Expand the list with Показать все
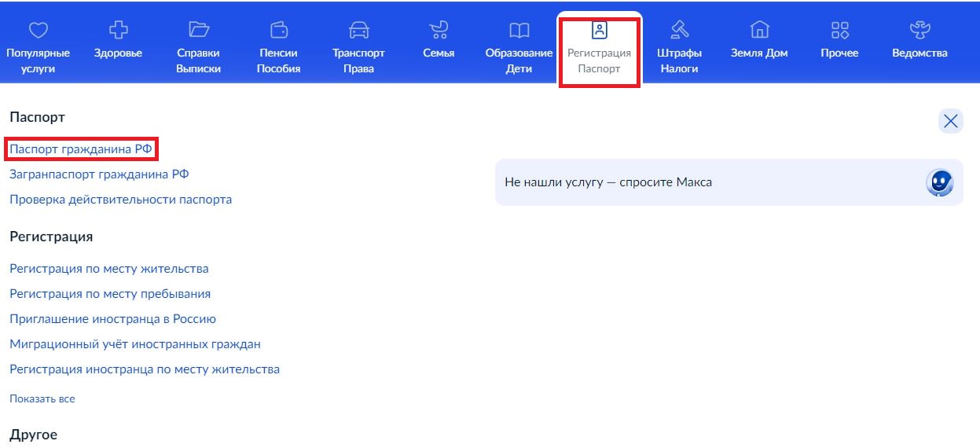This screenshot has height=448, width=980. point(42,398)
